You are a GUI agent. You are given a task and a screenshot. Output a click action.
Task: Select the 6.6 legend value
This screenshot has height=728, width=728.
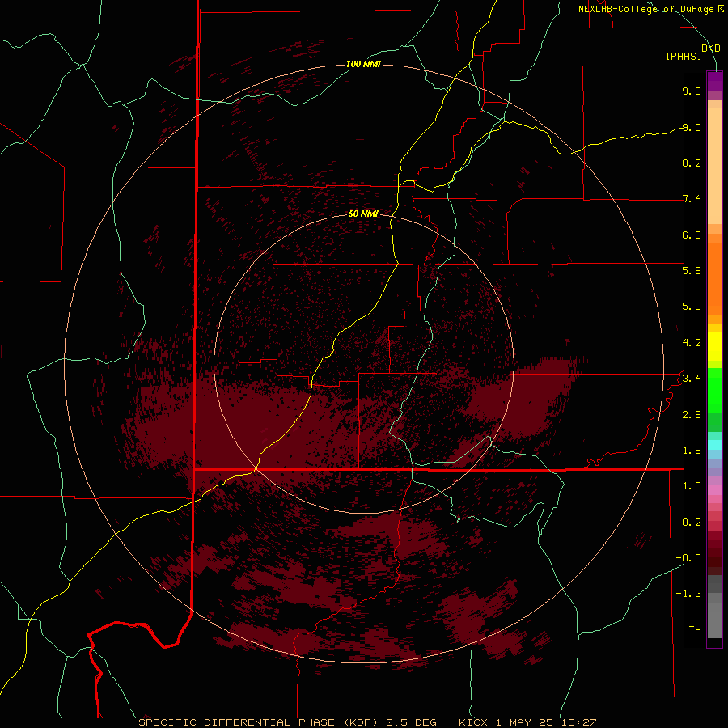click(692, 235)
